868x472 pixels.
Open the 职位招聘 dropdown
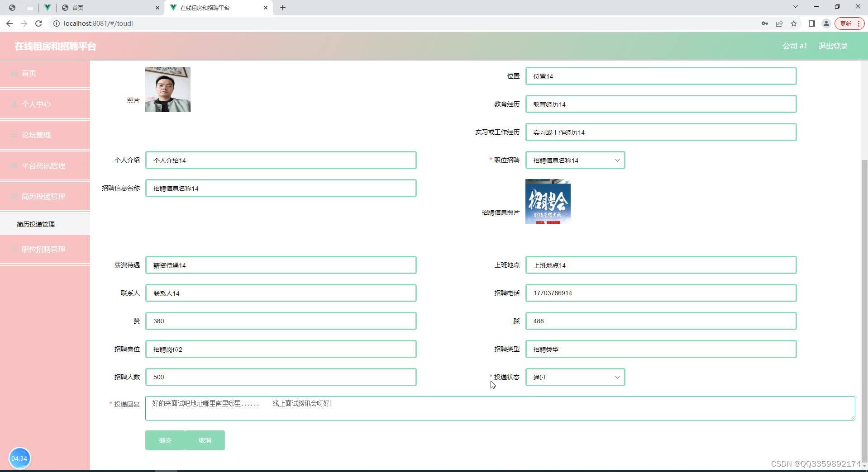tap(575, 160)
